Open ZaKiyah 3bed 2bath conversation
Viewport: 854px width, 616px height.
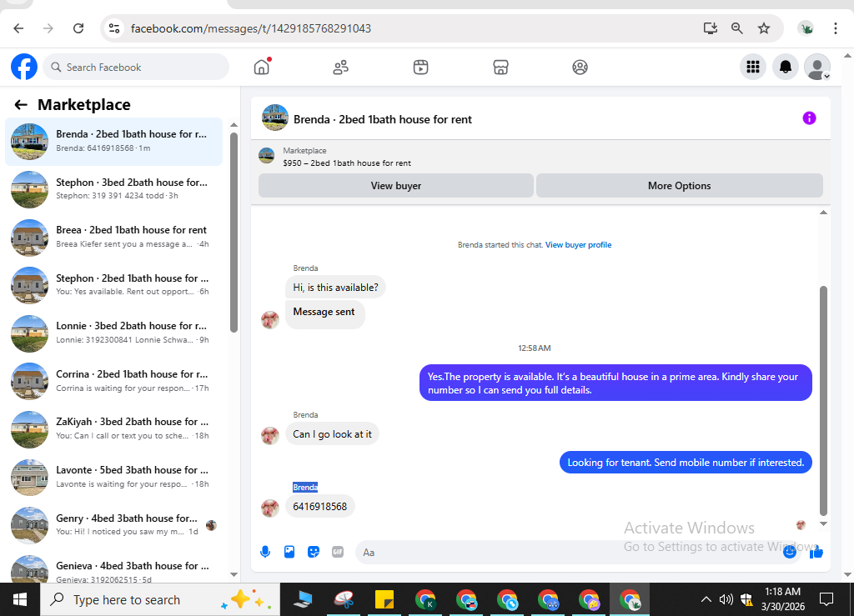[x=113, y=428]
